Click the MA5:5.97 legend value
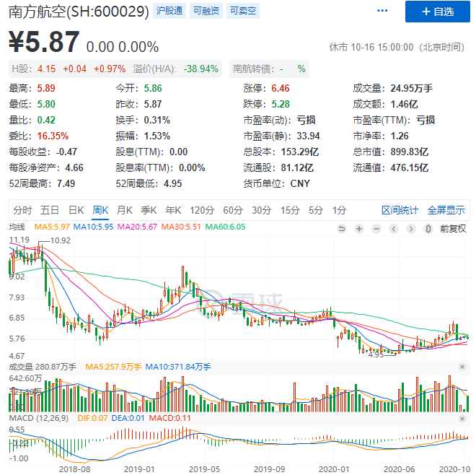The width and height of the screenshot is (476, 475). click(x=52, y=227)
